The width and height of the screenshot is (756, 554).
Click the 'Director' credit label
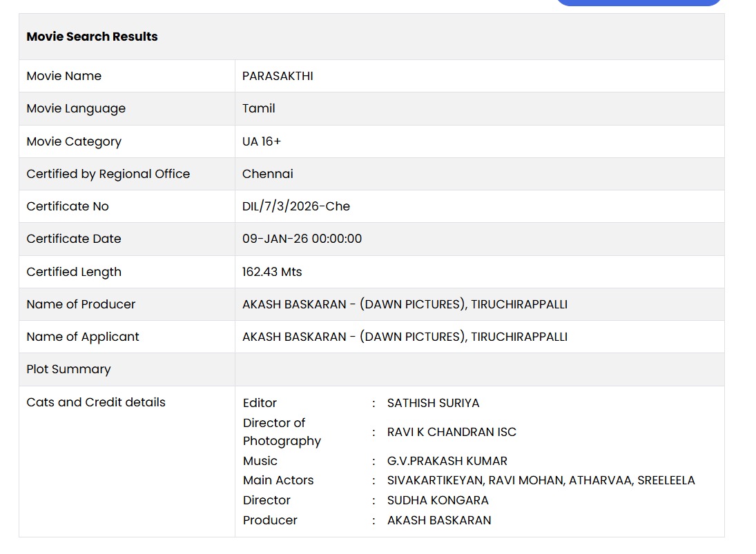[266, 500]
